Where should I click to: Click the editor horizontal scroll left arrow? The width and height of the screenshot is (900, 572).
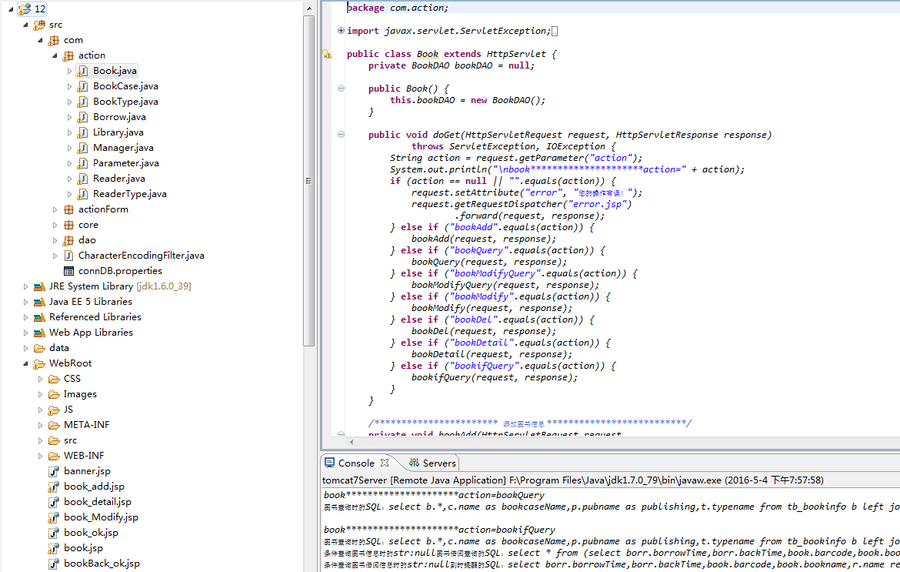[x=352, y=442]
